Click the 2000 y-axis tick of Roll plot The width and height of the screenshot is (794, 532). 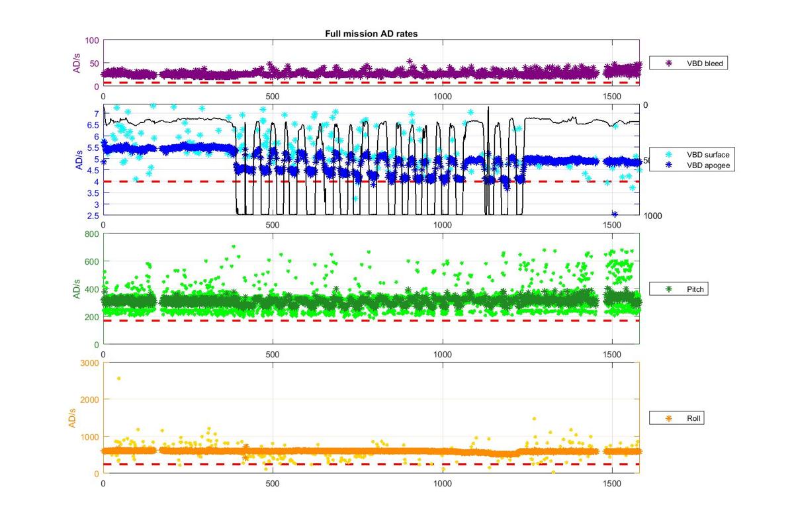pos(89,400)
